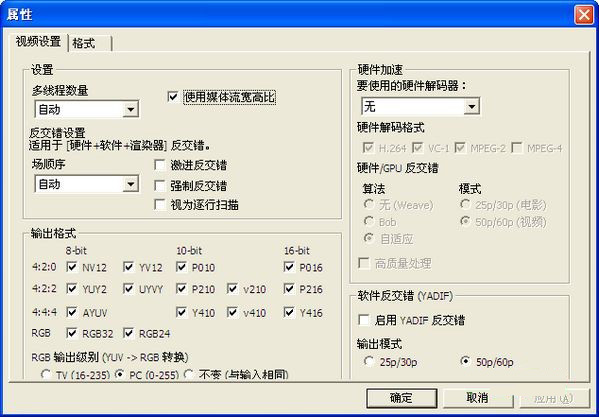Select TV (16-235) RGB output level
599x417 pixels.
pos(46,374)
